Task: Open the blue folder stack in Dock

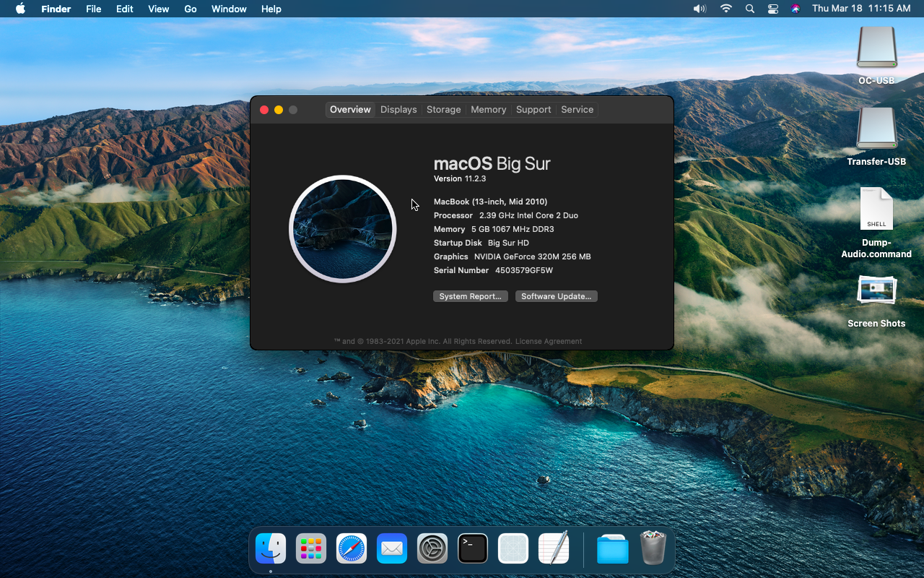Action: coord(612,549)
